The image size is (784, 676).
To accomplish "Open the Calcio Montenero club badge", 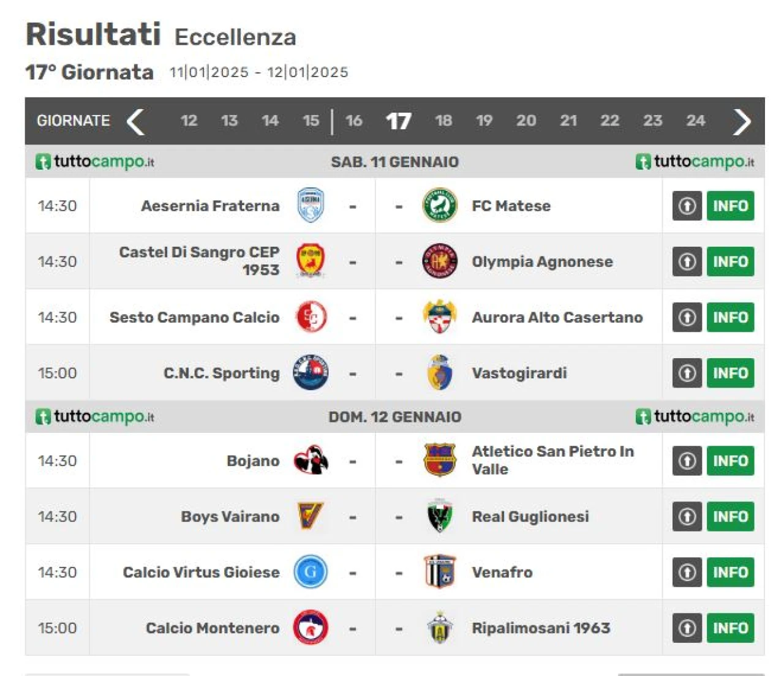I will point(311,628).
